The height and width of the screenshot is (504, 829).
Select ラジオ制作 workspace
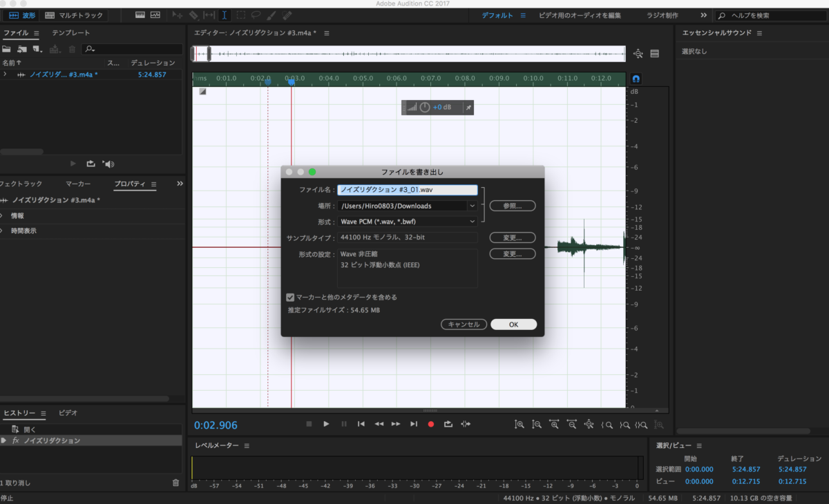[662, 14]
